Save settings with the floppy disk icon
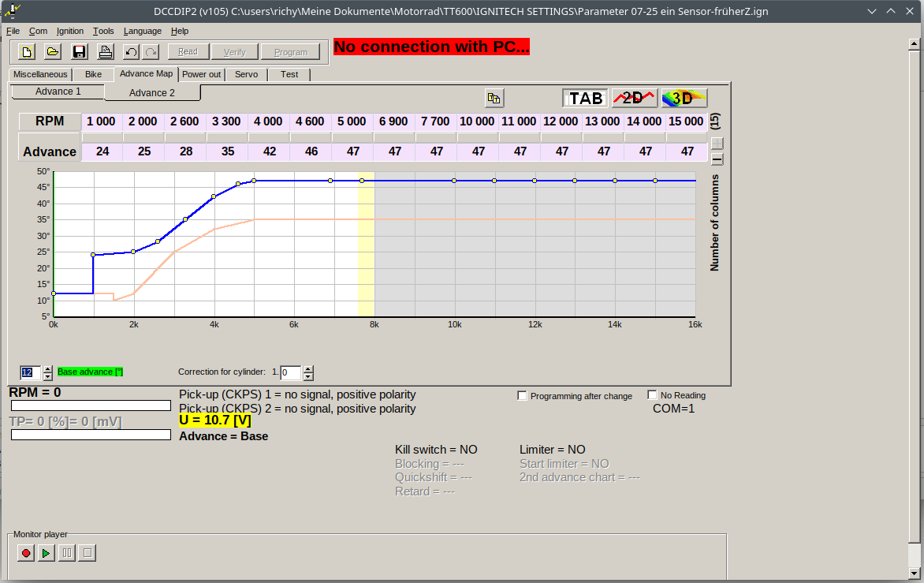The width and height of the screenshot is (924, 583). [x=79, y=52]
